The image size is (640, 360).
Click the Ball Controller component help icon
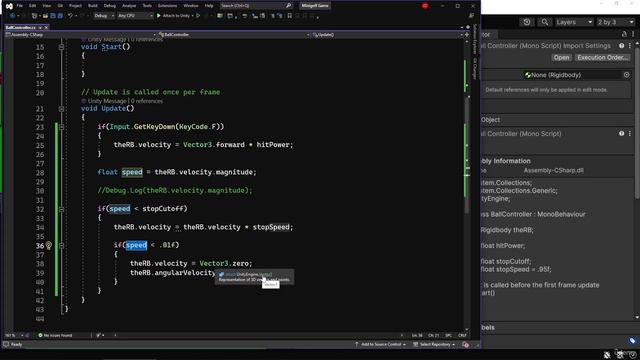point(622,133)
